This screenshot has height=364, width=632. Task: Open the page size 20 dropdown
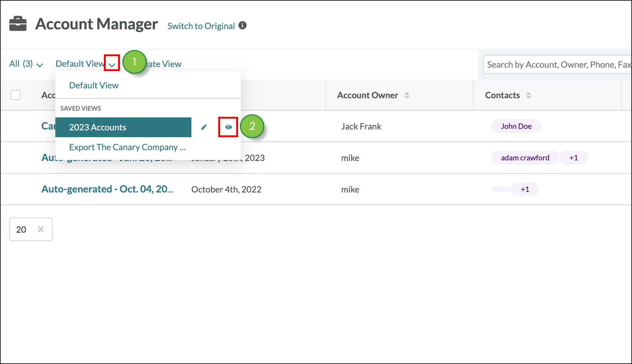click(31, 229)
